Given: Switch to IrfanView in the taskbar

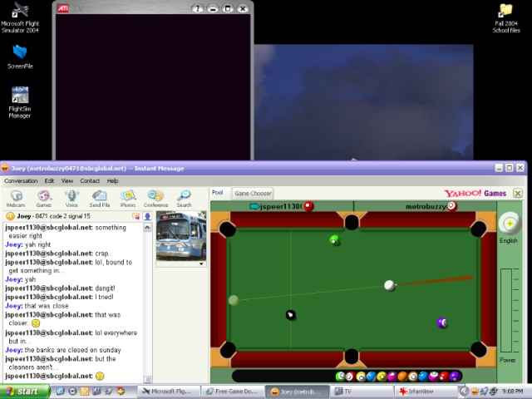Looking at the screenshot, I should 422,391.
